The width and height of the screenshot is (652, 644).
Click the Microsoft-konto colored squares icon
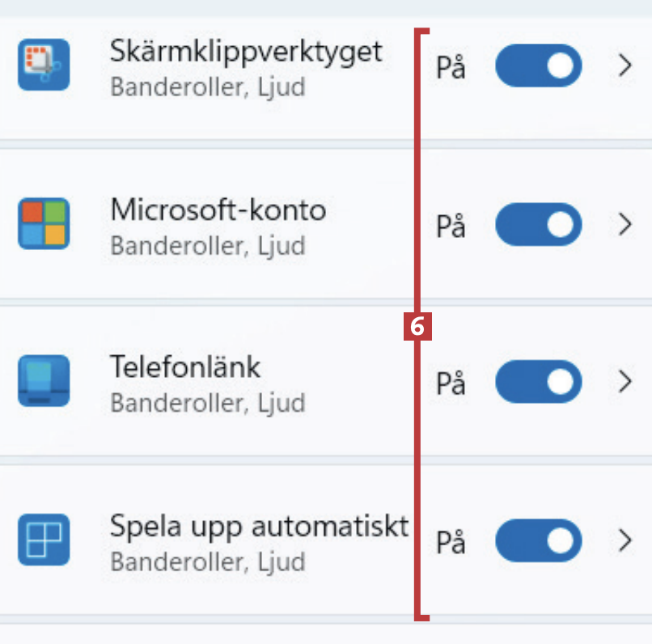pyautogui.click(x=44, y=224)
